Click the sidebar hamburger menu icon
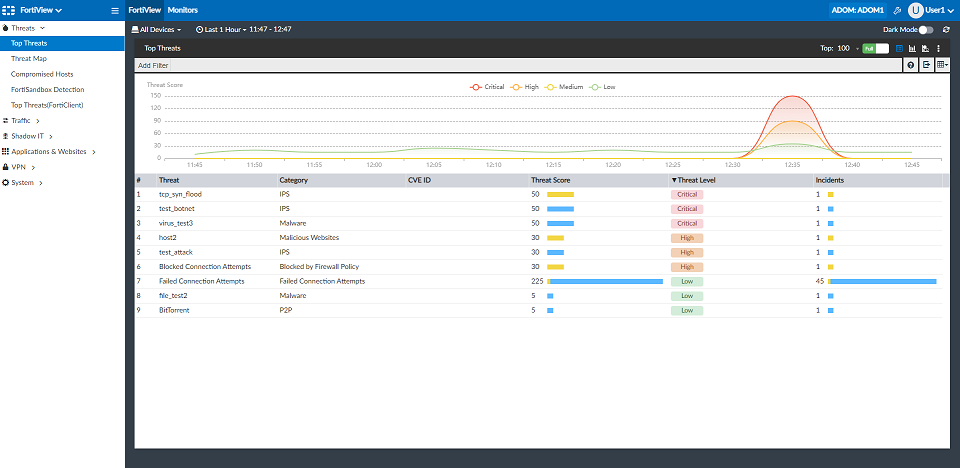This screenshot has height=468, width=960. [x=115, y=10]
